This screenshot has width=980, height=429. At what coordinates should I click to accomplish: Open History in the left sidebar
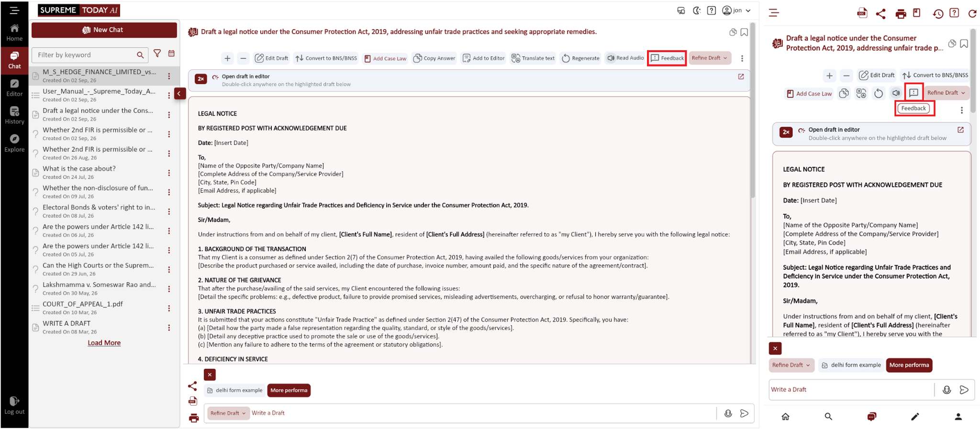[14, 116]
